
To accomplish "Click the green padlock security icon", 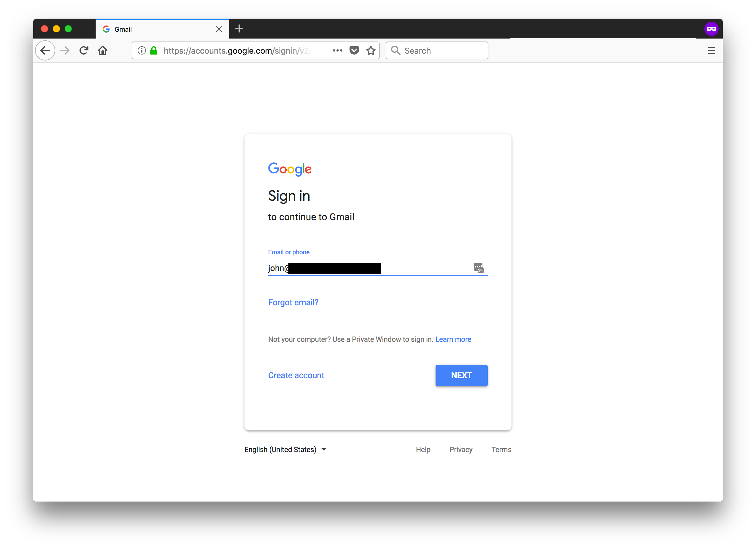I will tap(154, 51).
